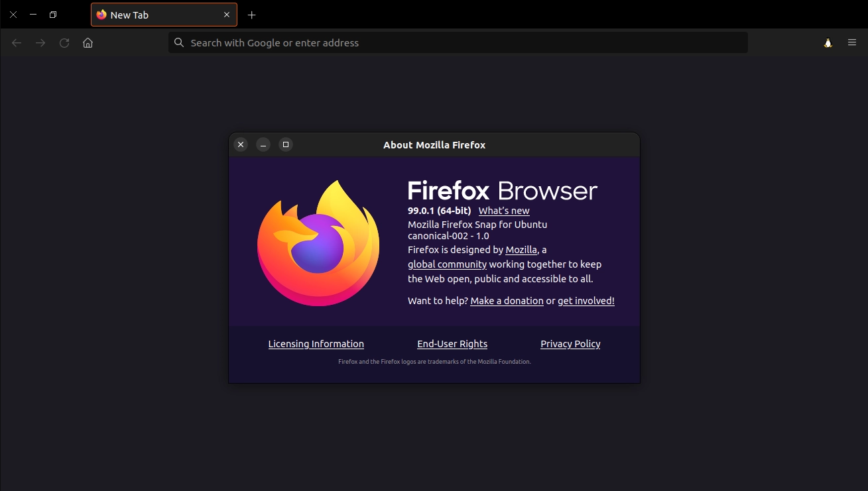This screenshot has height=491, width=868.
Task: Open the Privacy Policy link
Action: [x=570, y=344]
